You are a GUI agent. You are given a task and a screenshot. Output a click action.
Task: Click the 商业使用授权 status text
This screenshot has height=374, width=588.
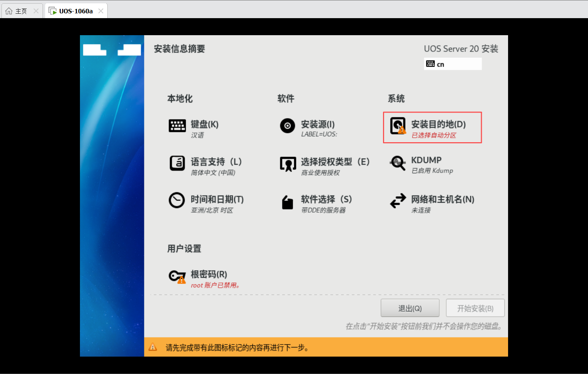point(320,173)
